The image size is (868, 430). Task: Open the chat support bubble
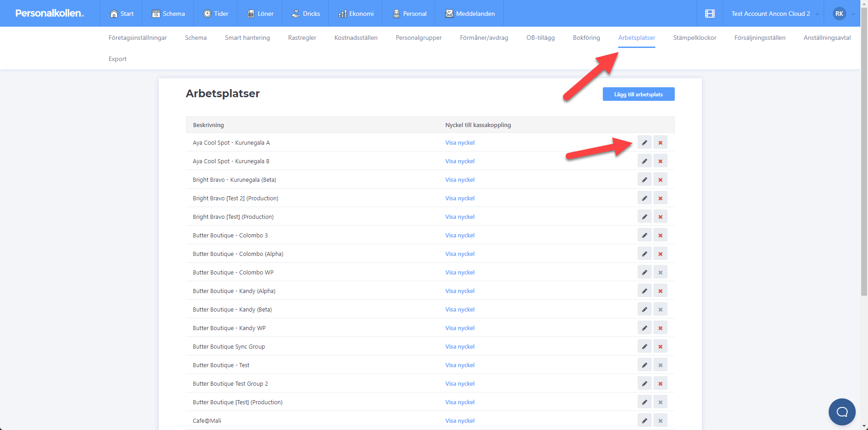842,411
